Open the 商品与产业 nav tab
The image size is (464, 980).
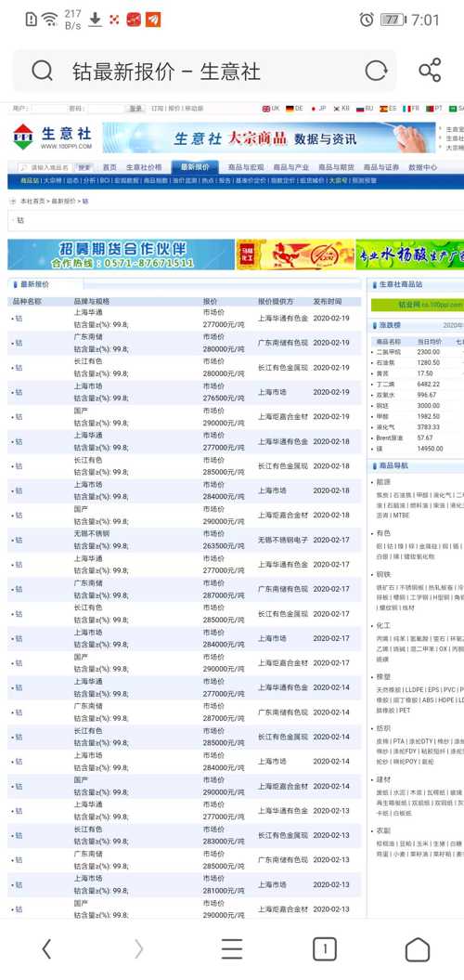pyautogui.click(x=291, y=167)
